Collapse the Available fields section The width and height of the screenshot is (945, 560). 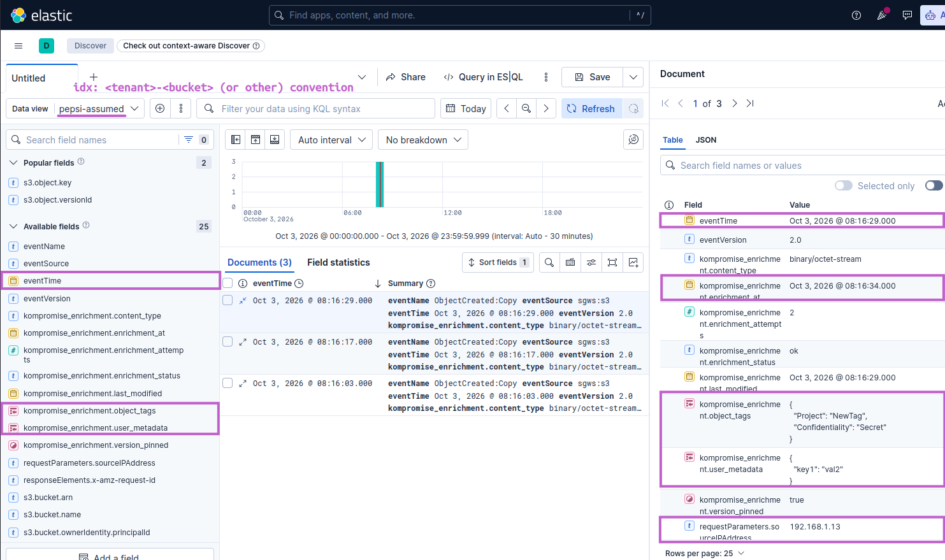tap(13, 226)
